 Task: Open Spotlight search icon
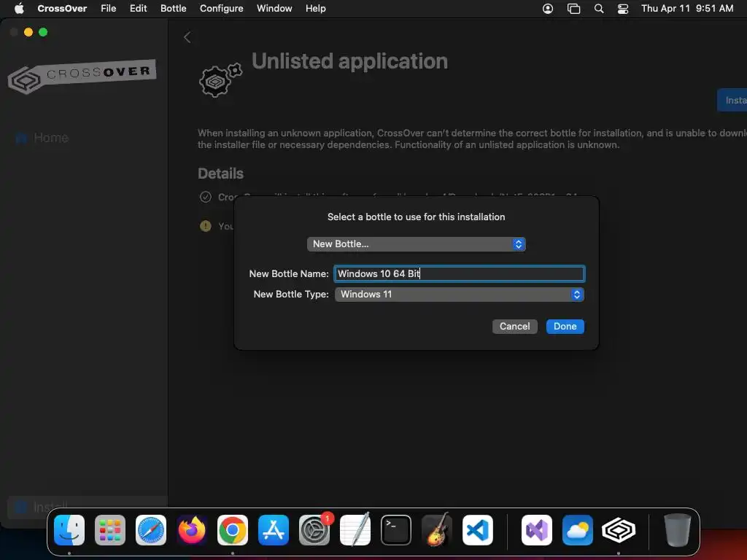click(599, 9)
